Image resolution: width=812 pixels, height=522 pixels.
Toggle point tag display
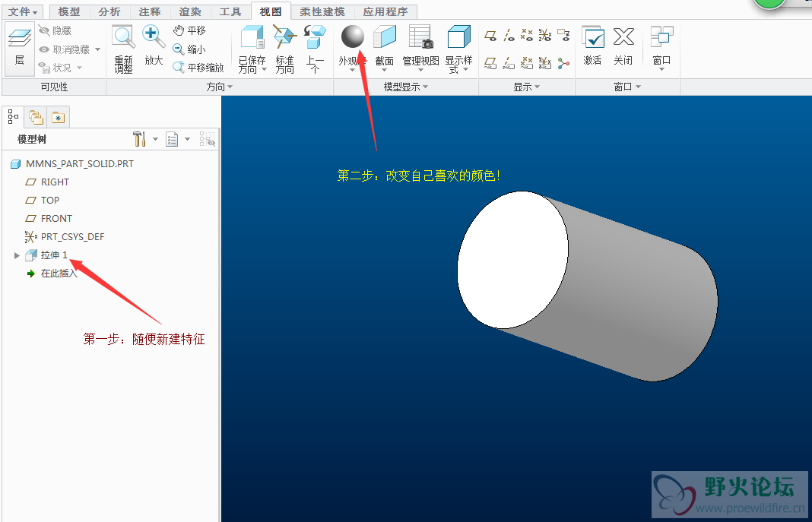(527, 64)
